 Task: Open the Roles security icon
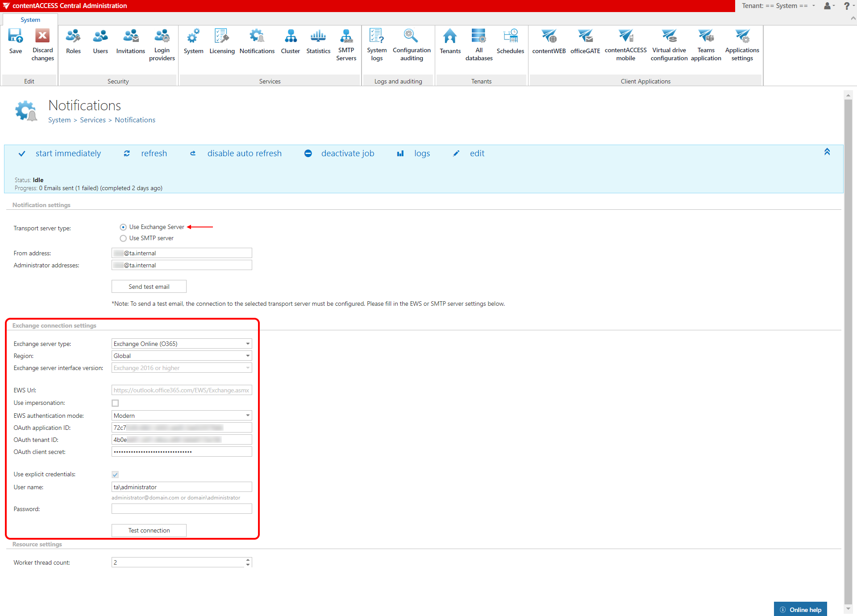[73, 37]
